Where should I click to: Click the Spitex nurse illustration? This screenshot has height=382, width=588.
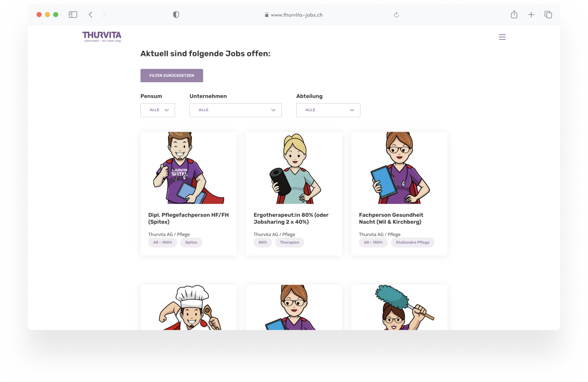pyautogui.click(x=189, y=168)
